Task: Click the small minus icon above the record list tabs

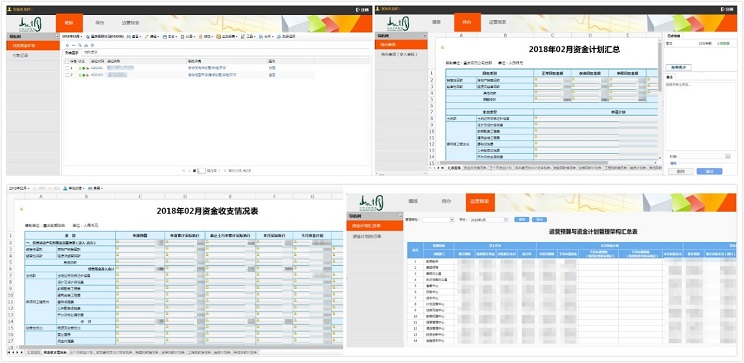Action: pos(74,46)
